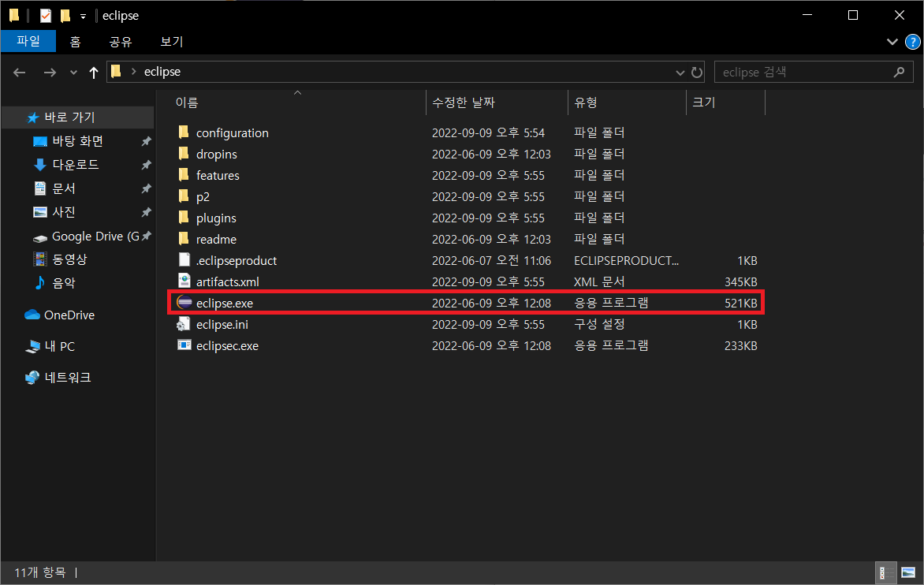This screenshot has width=924, height=585.
Task: Select the eclipsec.exe file icon
Action: 184,345
